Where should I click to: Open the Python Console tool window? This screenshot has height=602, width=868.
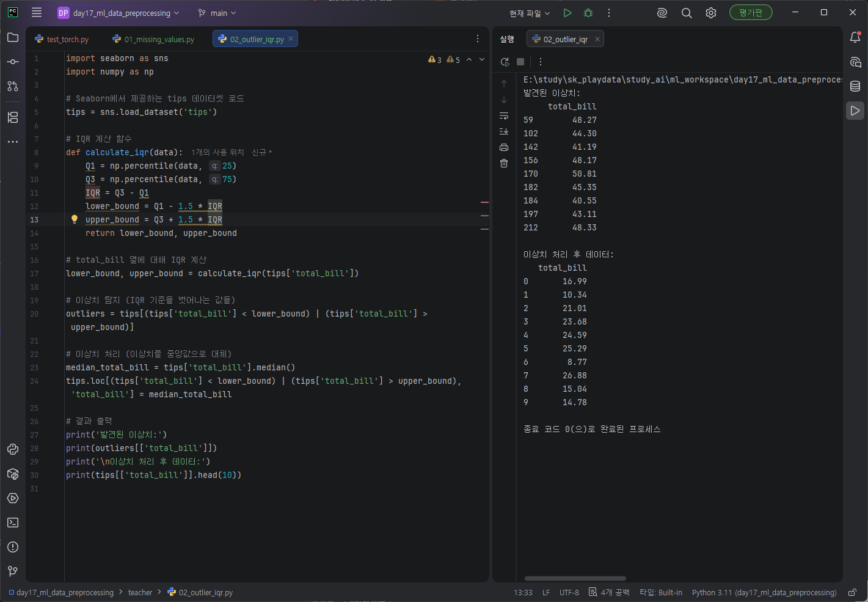tap(13, 449)
